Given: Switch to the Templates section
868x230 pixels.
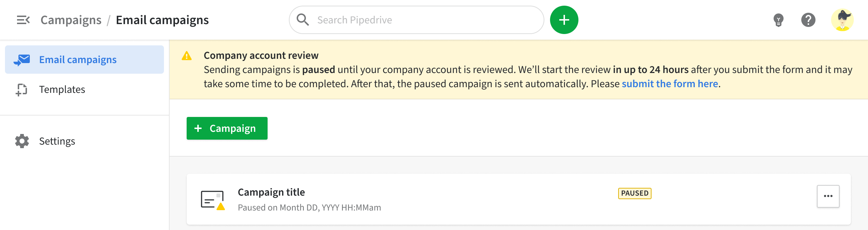Looking at the screenshot, I should [62, 89].
